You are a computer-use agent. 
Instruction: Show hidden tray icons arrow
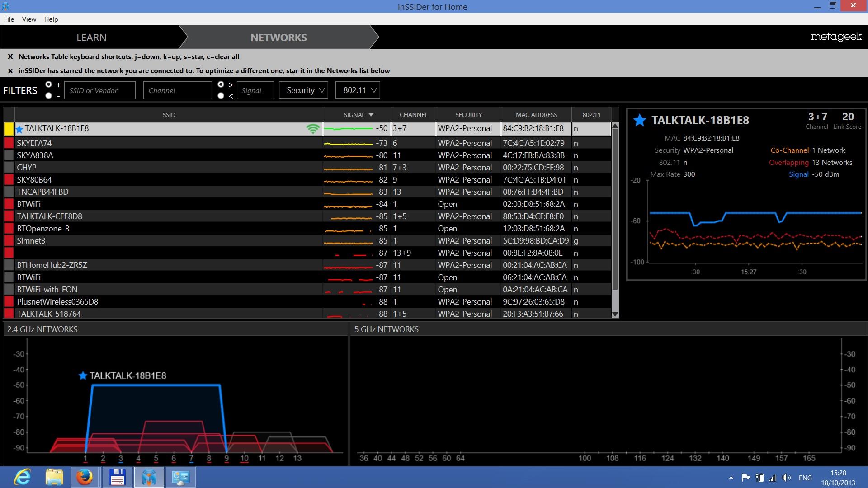pyautogui.click(x=731, y=478)
